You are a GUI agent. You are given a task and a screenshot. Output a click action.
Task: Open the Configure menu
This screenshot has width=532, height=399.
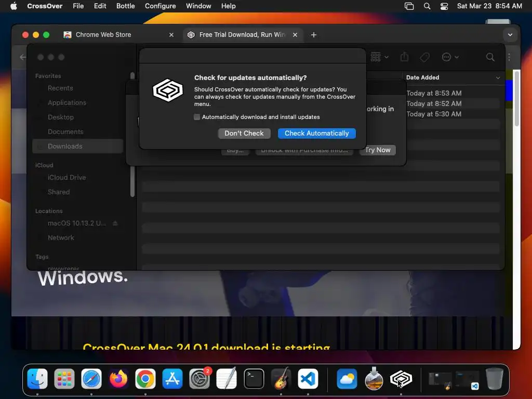pos(160,6)
